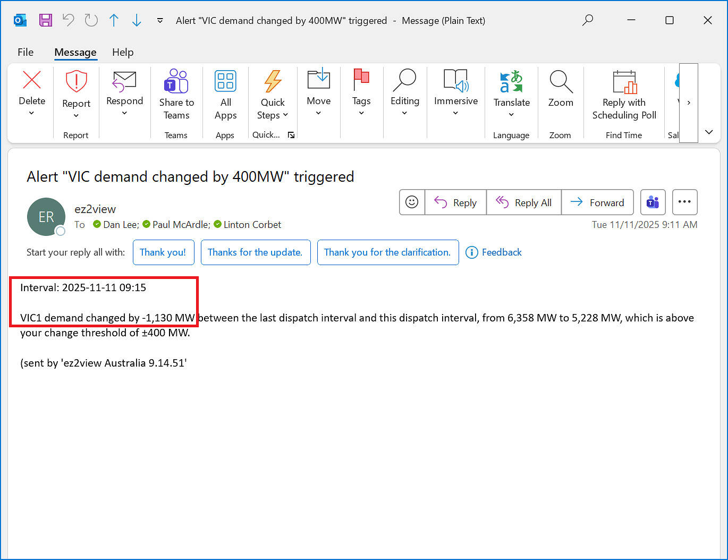Expand the Delete dropdown arrow
Screen dimensions: 728x560
click(32, 113)
